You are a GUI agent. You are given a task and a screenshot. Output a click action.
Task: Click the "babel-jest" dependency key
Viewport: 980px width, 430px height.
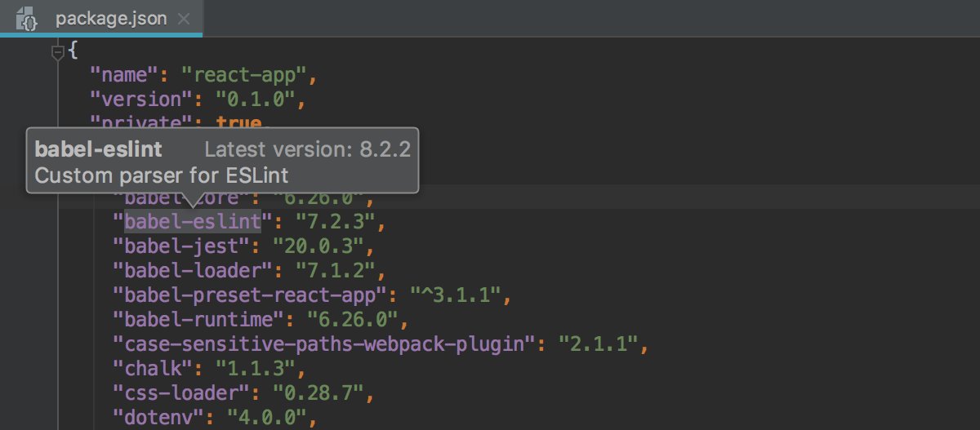tap(181, 246)
